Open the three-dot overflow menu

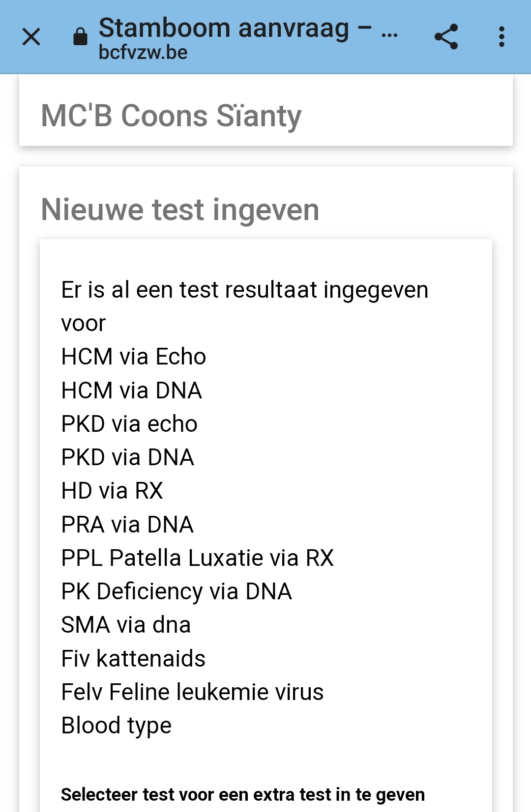(x=501, y=37)
